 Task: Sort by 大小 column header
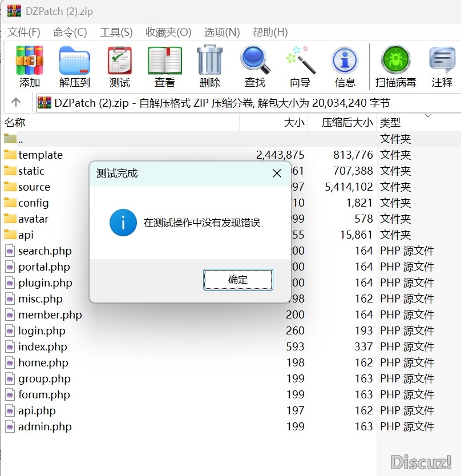274,122
